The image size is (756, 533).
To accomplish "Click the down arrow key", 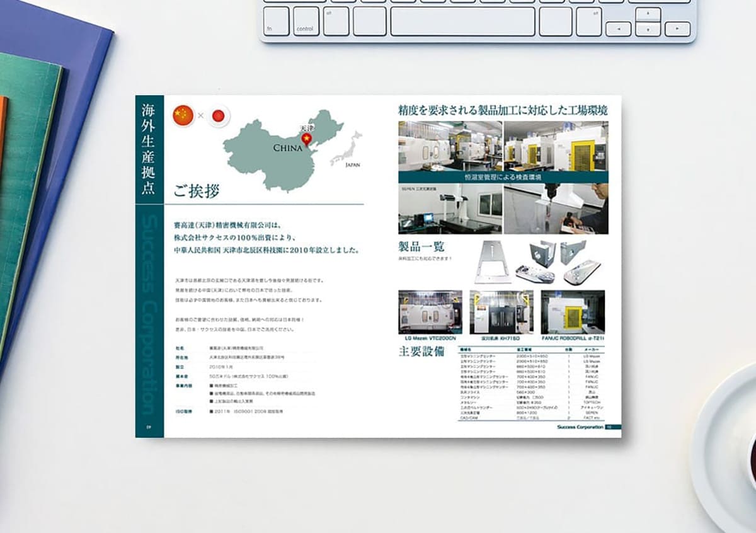I will click(648, 29).
